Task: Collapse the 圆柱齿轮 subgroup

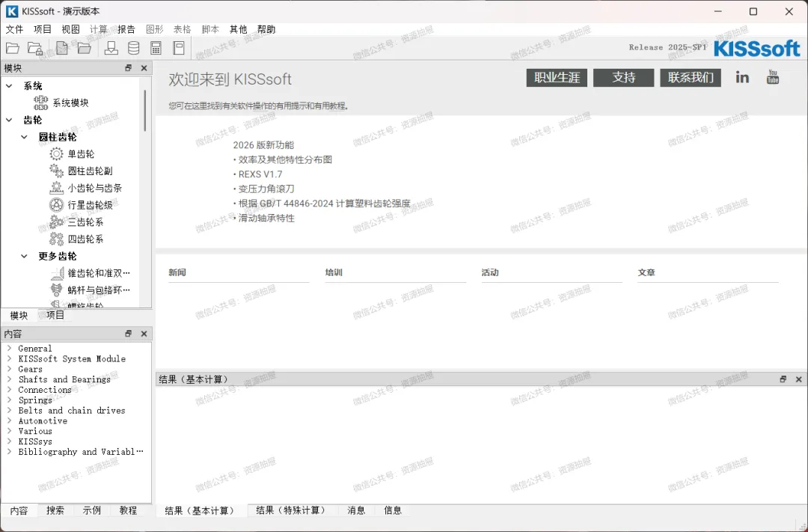Action: click(x=24, y=137)
